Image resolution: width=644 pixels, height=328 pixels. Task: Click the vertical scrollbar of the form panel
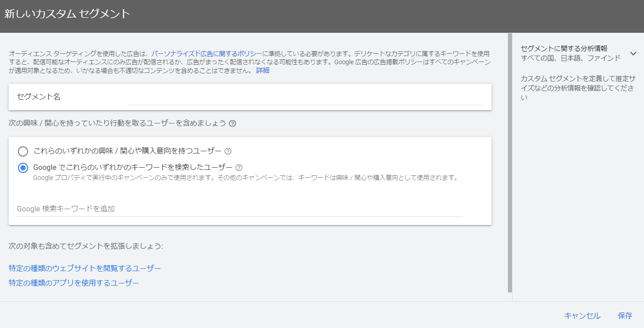click(x=510, y=163)
